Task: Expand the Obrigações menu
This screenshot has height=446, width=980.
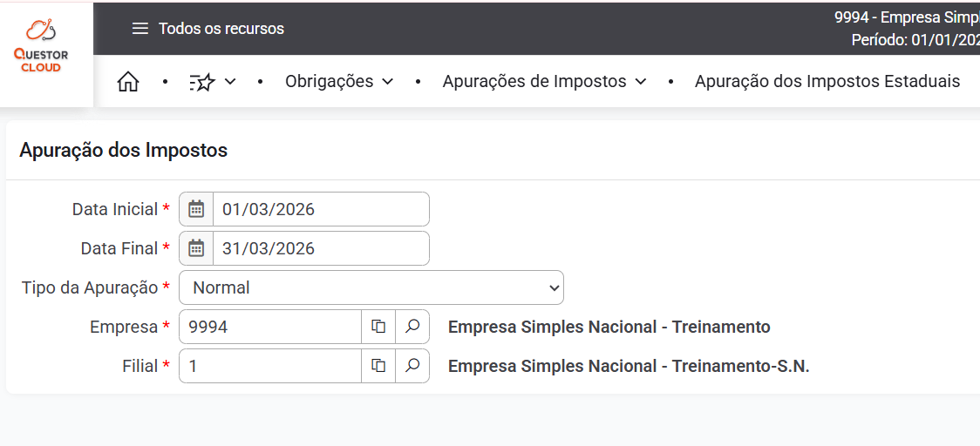Action: click(339, 82)
